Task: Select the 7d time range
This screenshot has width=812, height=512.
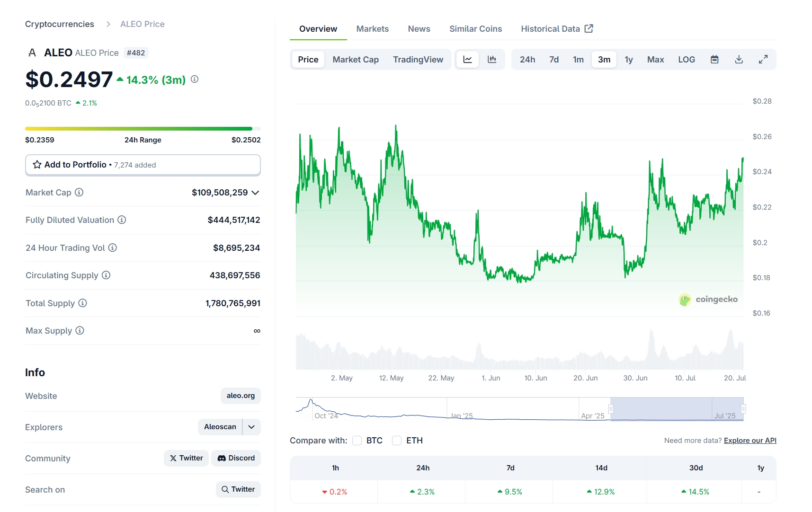Action: click(x=554, y=60)
